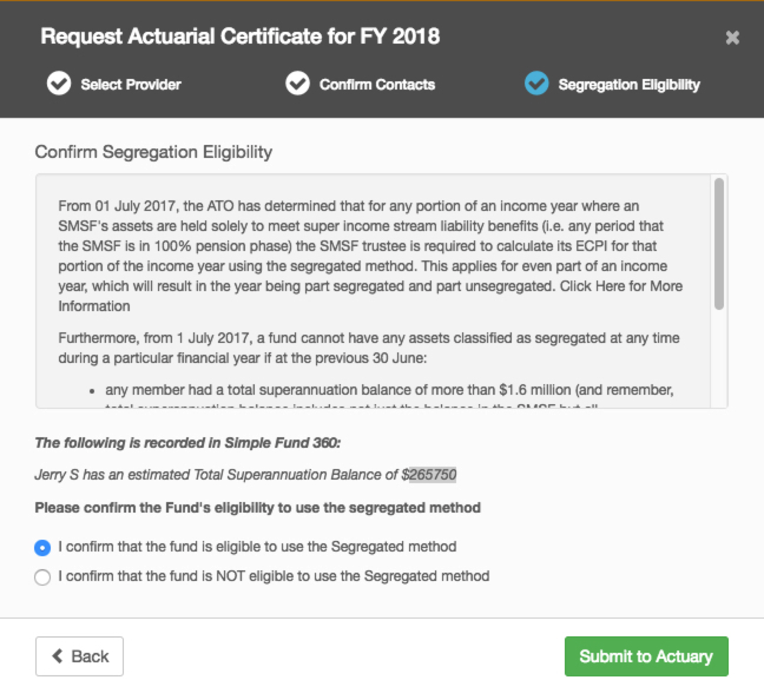
Task: Click the information text box scrollbar
Action: pyautogui.click(x=719, y=244)
